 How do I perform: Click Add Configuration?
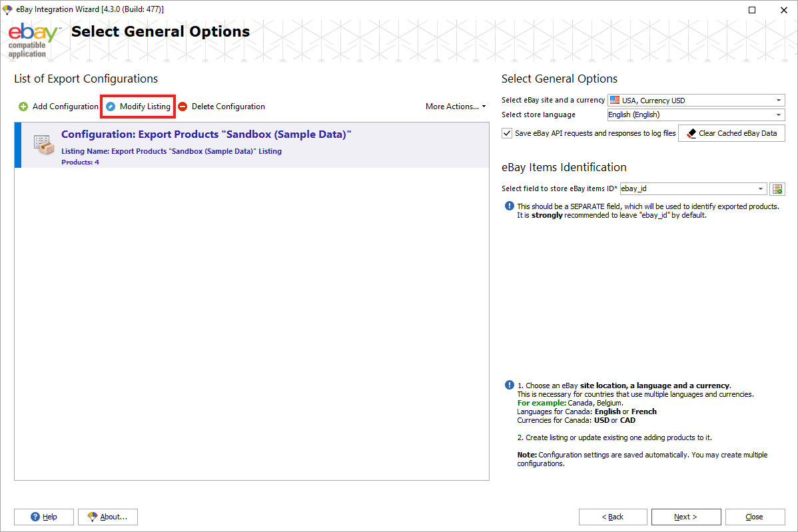(59, 107)
